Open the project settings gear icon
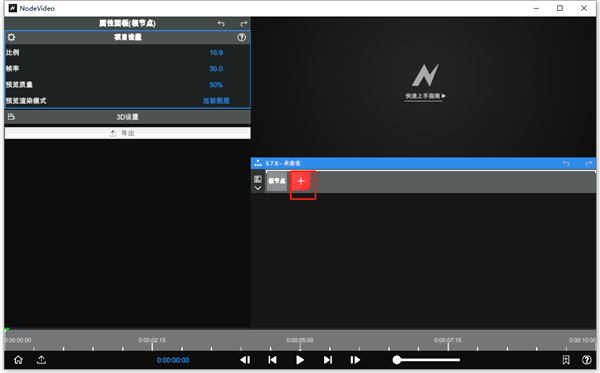Image resolution: width=600 pixels, height=373 pixels. point(11,37)
